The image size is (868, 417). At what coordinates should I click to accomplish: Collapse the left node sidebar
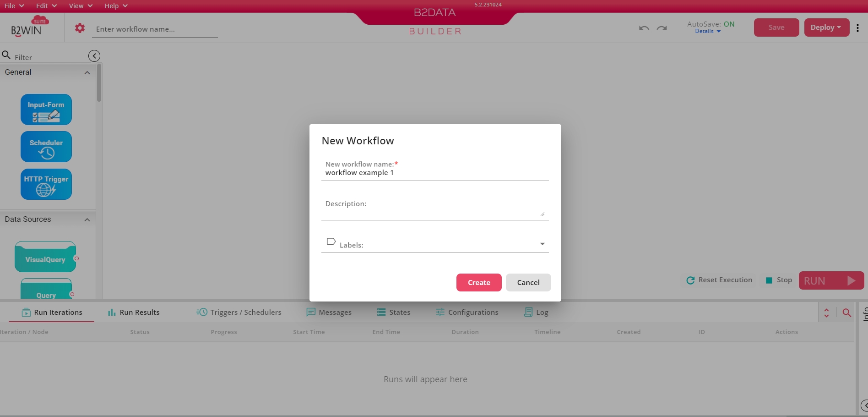(94, 56)
